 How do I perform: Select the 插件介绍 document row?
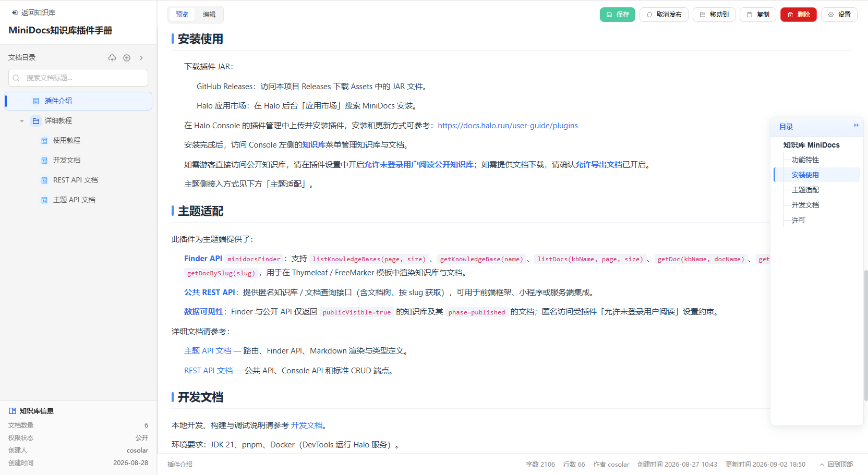pos(78,101)
